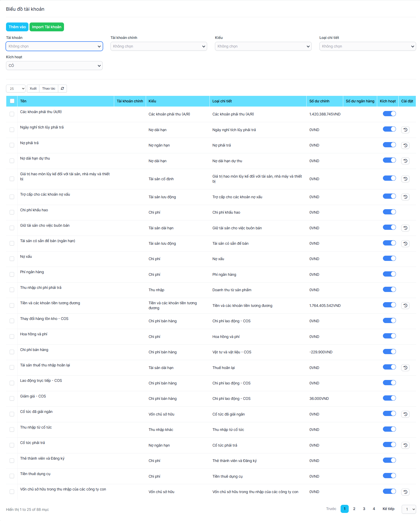This screenshot has width=420, height=521.
Task: Expand the Kích hoạt dropdown showing CÓ
Action: (x=54, y=66)
